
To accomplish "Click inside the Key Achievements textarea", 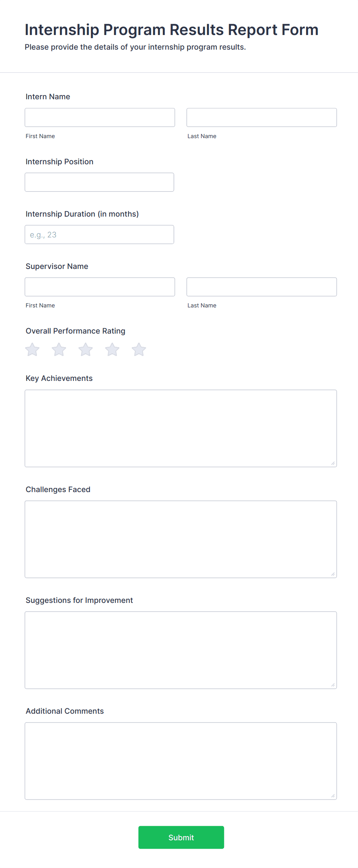I will 181,428.
